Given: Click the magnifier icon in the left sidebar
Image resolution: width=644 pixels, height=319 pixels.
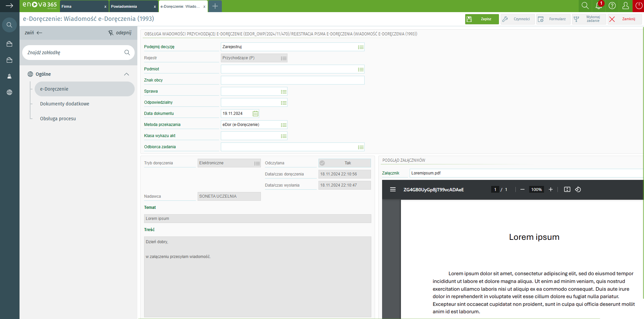Looking at the screenshot, I should pos(9,25).
